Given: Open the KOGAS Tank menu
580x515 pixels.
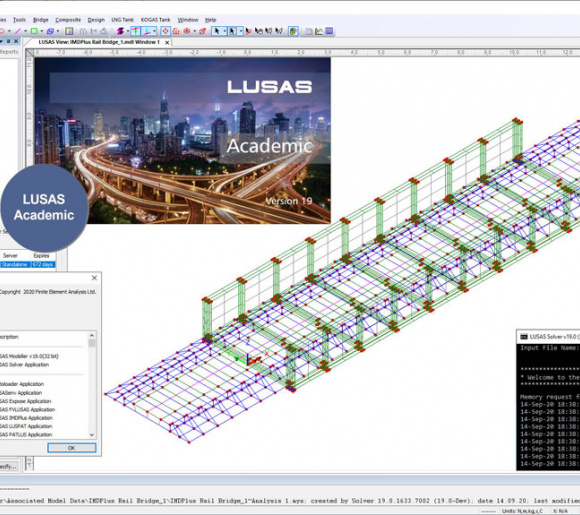Looking at the screenshot, I should coord(155,20).
